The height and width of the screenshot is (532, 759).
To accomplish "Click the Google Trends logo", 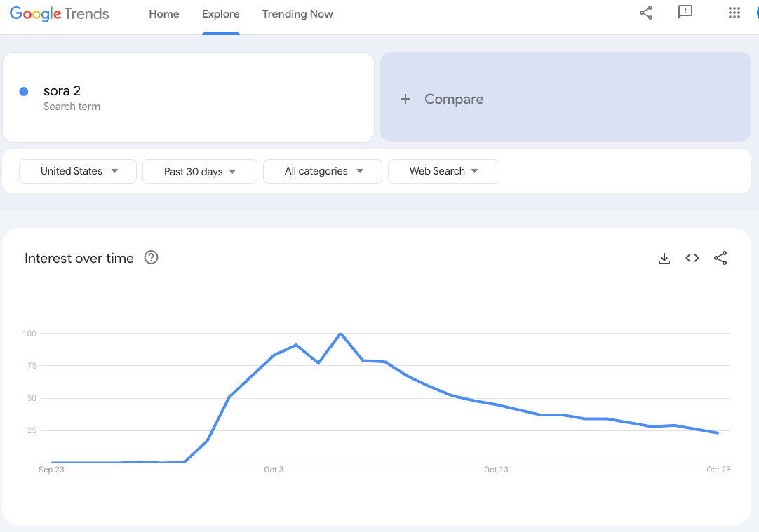I will tap(60, 14).
